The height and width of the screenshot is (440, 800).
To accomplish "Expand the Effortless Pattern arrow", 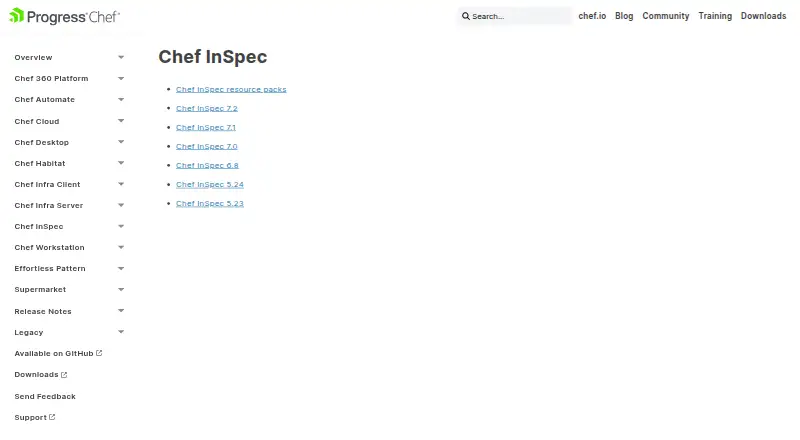I will [x=121, y=268].
